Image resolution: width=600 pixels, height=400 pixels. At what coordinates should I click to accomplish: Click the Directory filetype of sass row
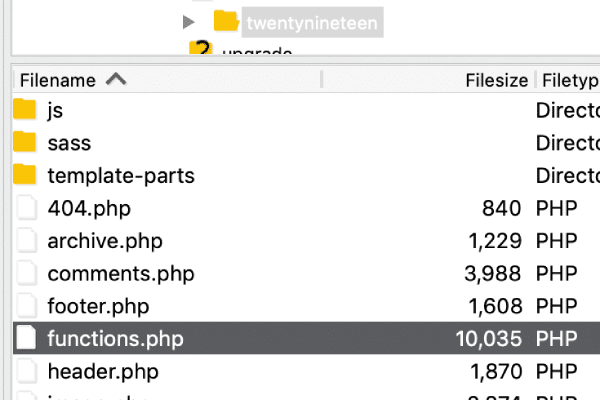click(x=568, y=143)
